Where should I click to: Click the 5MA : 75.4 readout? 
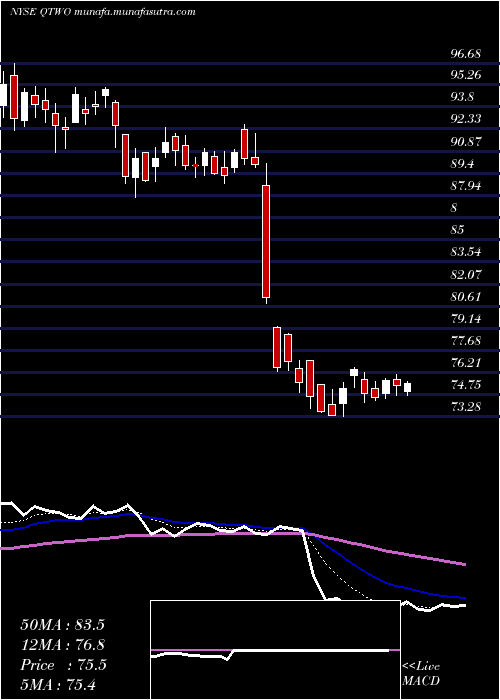click(58, 684)
